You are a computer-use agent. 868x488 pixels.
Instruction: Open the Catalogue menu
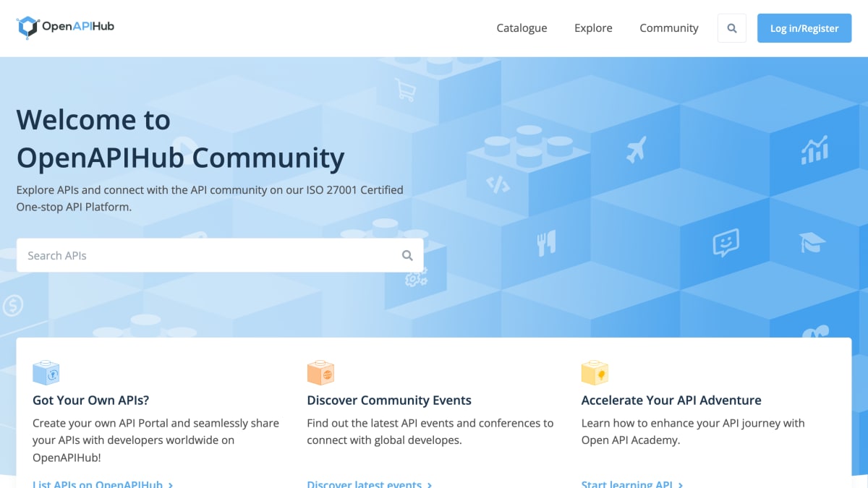pyautogui.click(x=522, y=28)
